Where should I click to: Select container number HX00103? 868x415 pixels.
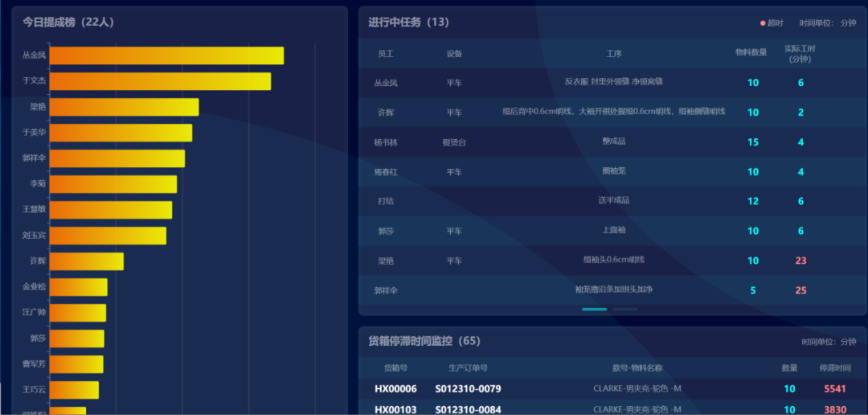pyautogui.click(x=395, y=409)
